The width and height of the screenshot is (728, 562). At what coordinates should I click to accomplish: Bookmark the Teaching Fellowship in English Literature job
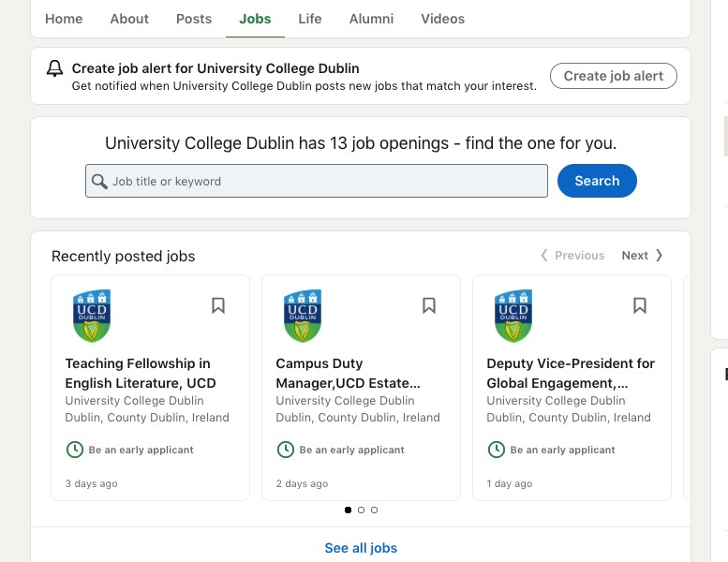pos(218,305)
